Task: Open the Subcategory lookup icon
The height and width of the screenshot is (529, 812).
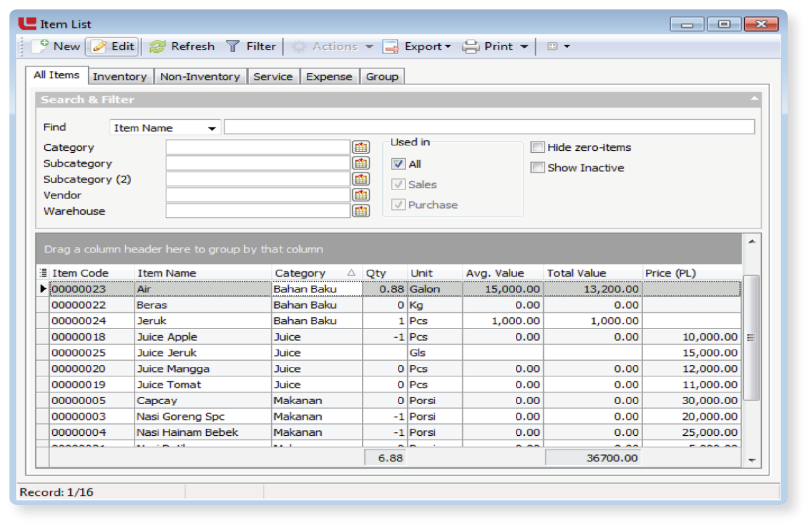Action: [361, 163]
